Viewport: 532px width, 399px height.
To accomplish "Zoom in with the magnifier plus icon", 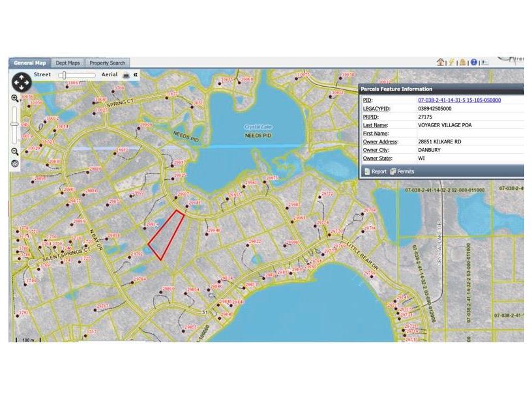I will pos(14,98).
